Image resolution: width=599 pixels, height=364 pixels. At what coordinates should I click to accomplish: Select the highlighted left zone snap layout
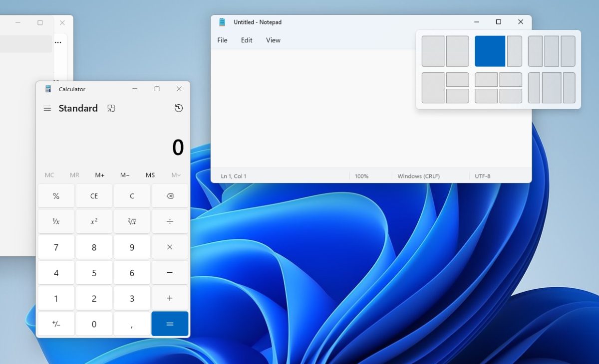pos(490,50)
